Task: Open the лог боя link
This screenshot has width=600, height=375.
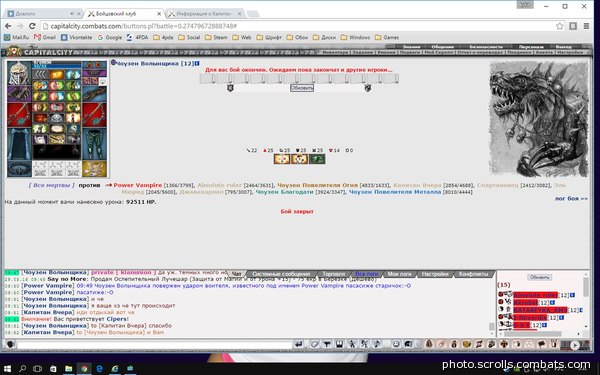Action: (x=571, y=199)
